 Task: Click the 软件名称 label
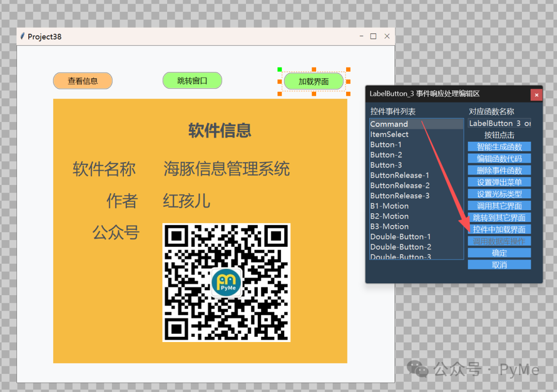point(104,169)
